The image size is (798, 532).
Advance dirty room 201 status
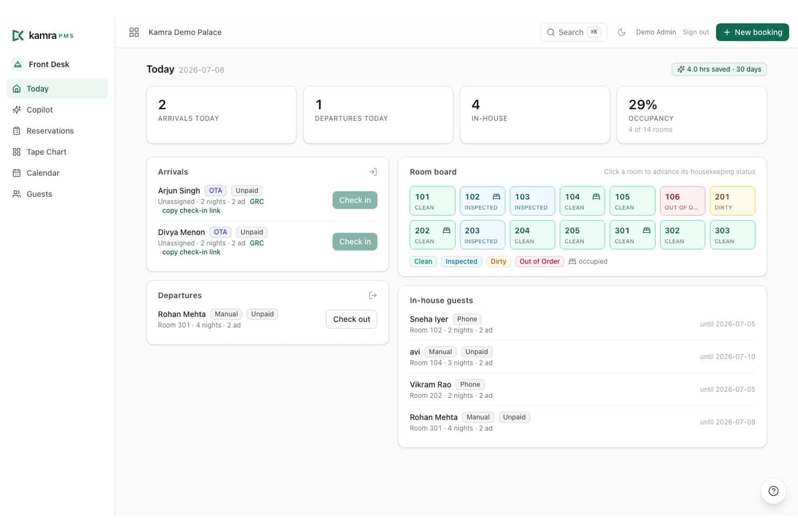coord(732,201)
